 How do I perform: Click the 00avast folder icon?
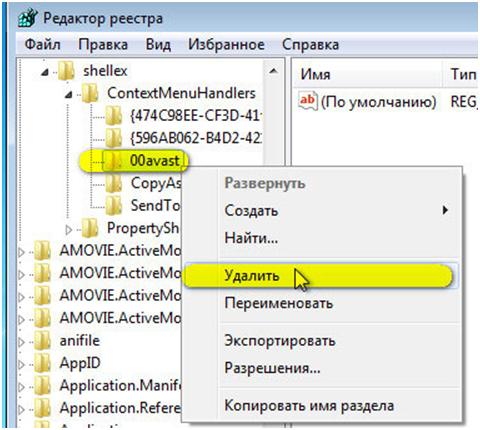coord(113,161)
